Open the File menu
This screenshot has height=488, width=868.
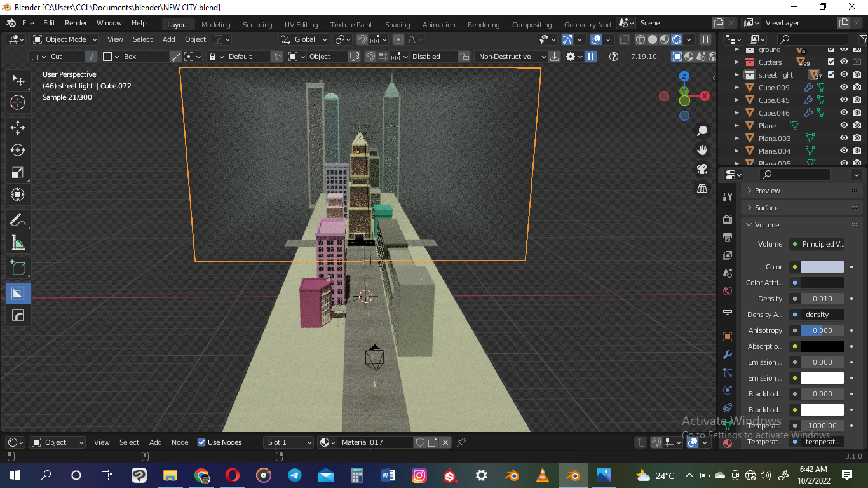(28, 23)
